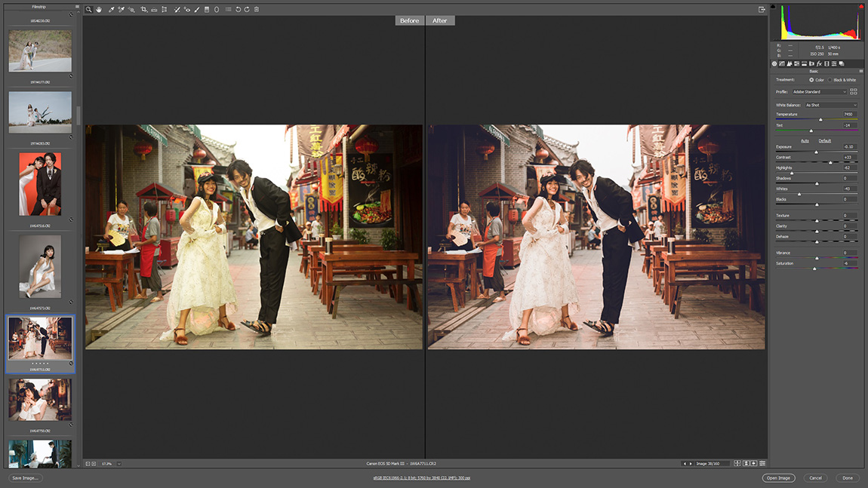This screenshot has height=488, width=868.
Task: Open the Basic panel options menu
Action: [860, 72]
